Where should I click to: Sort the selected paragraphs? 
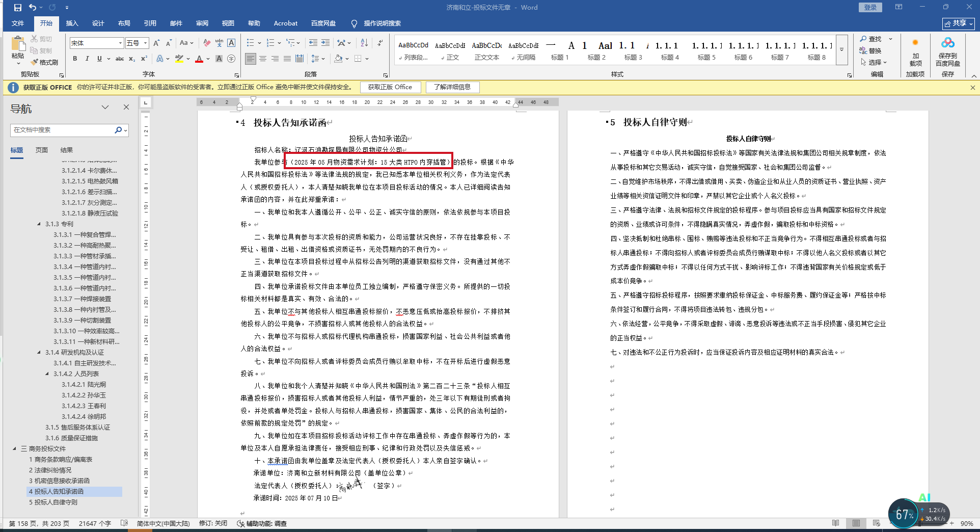364,43
